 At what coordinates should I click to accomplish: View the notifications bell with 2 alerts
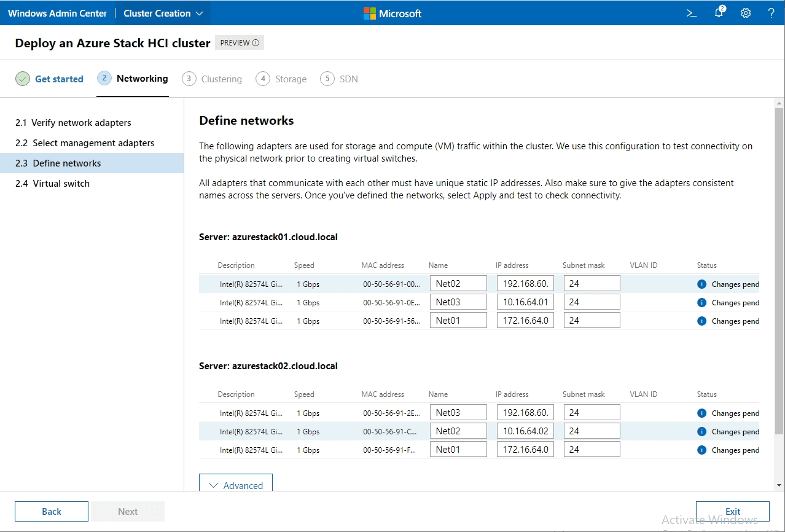point(718,12)
